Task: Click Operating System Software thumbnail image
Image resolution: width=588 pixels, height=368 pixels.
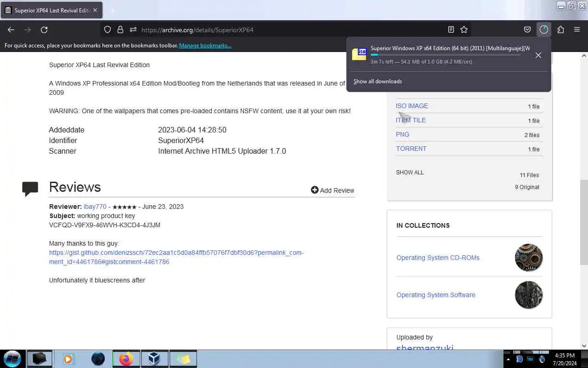Action: click(x=529, y=295)
